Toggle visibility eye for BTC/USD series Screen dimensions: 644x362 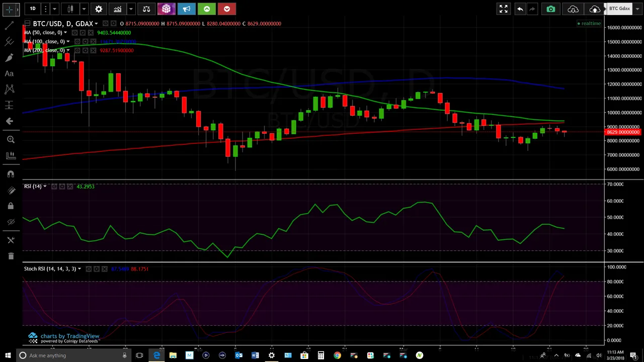pyautogui.click(x=105, y=24)
